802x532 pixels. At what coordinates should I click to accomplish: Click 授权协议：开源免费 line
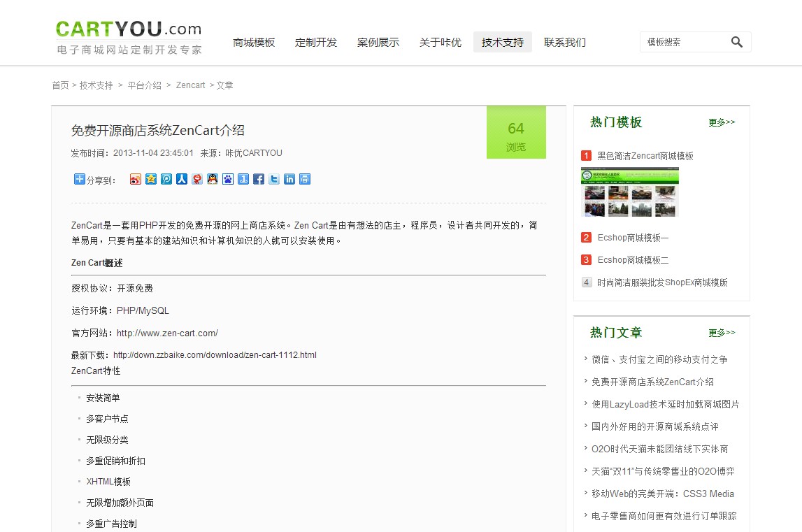click(112, 289)
